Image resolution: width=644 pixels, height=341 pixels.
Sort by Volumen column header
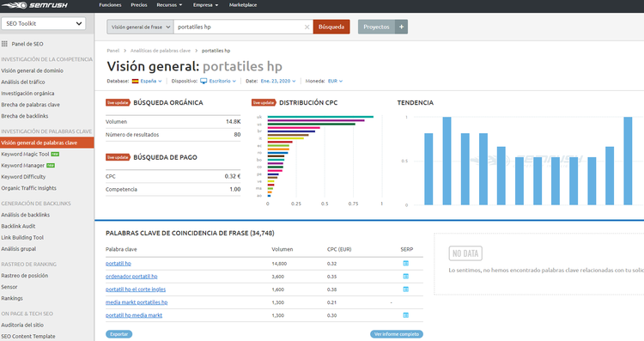click(283, 249)
